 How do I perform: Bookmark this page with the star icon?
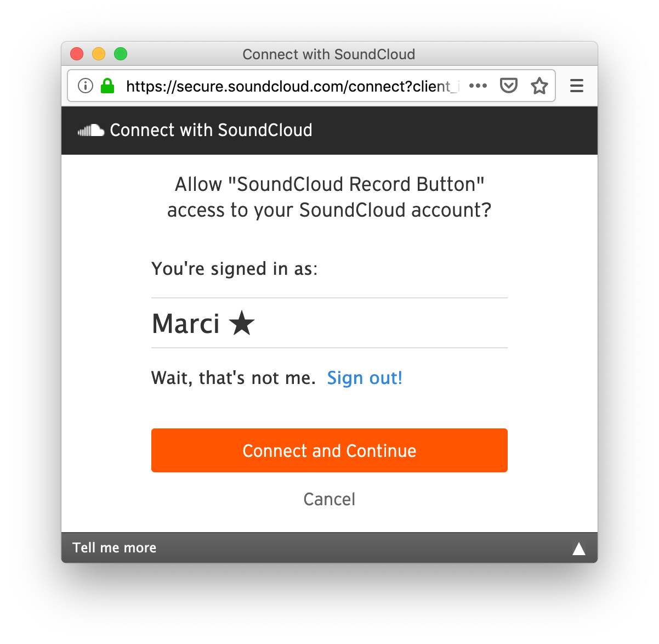click(x=539, y=86)
